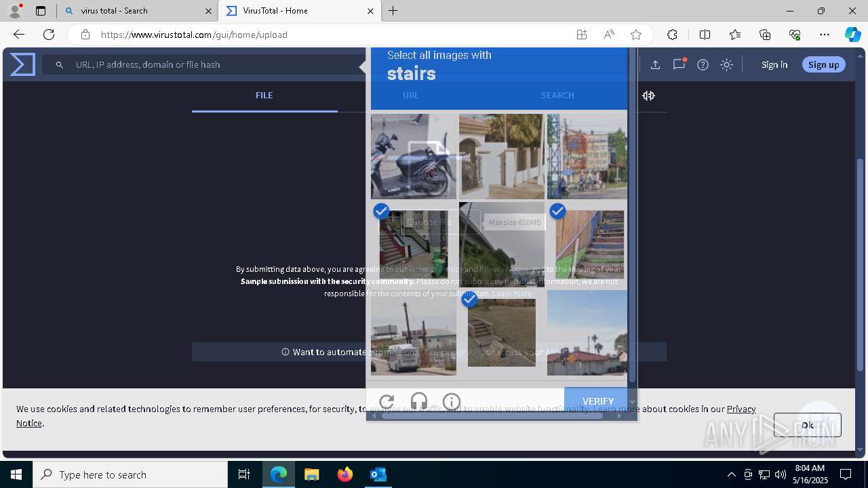The image size is (868, 488).
Task: Launch Firefox from the taskbar
Action: click(344, 474)
